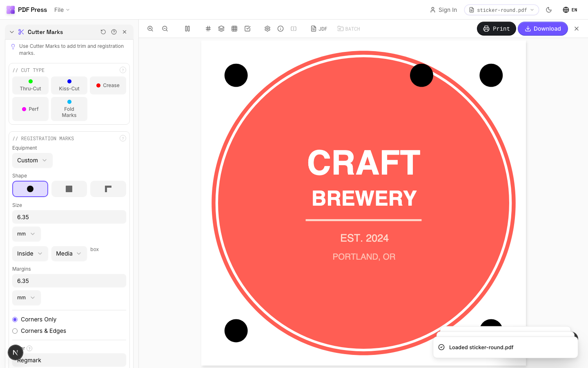
Task: Toggle dark mode moon icon
Action: [549, 10]
